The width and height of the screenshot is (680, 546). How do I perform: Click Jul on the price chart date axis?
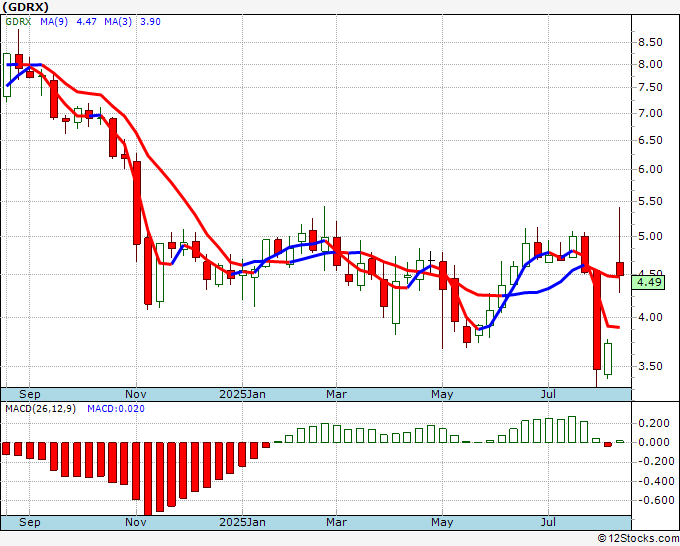click(549, 394)
